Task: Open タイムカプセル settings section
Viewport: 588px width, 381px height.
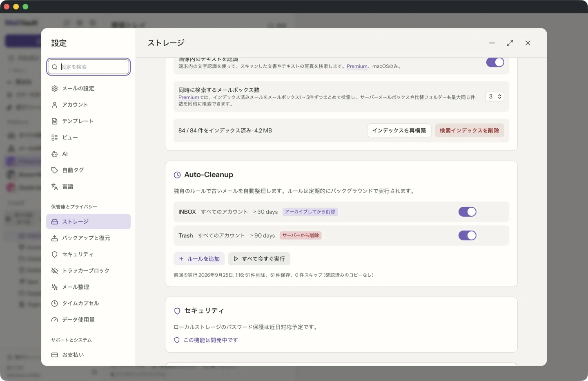Action: coord(88,303)
